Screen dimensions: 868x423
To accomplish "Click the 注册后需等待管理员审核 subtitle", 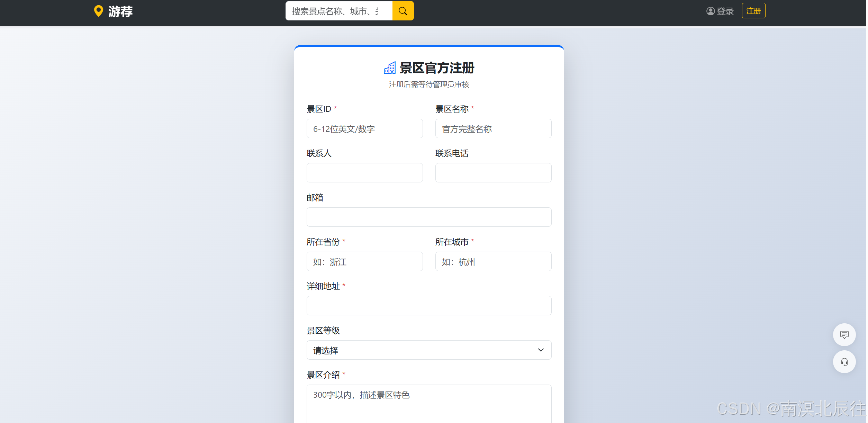I will (x=429, y=84).
